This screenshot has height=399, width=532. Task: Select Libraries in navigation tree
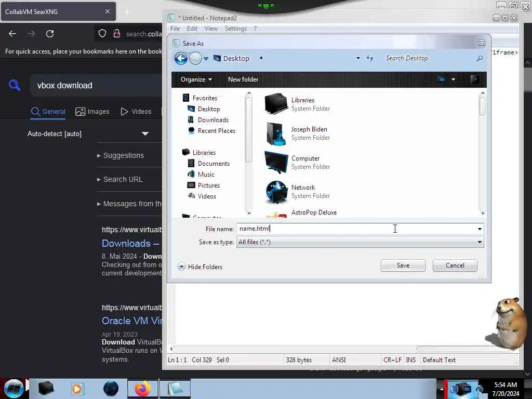coord(204,153)
